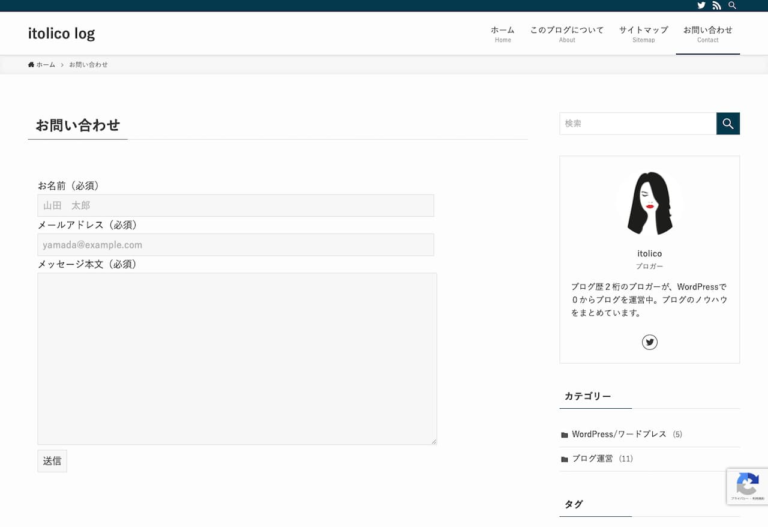Focus the お名前 input field
The image size is (768, 527).
[236, 205]
